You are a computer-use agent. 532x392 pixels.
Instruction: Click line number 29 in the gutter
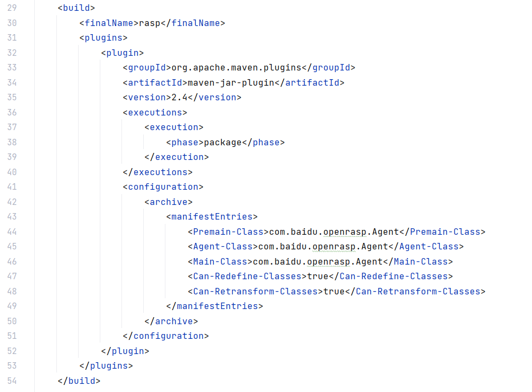pyautogui.click(x=12, y=8)
